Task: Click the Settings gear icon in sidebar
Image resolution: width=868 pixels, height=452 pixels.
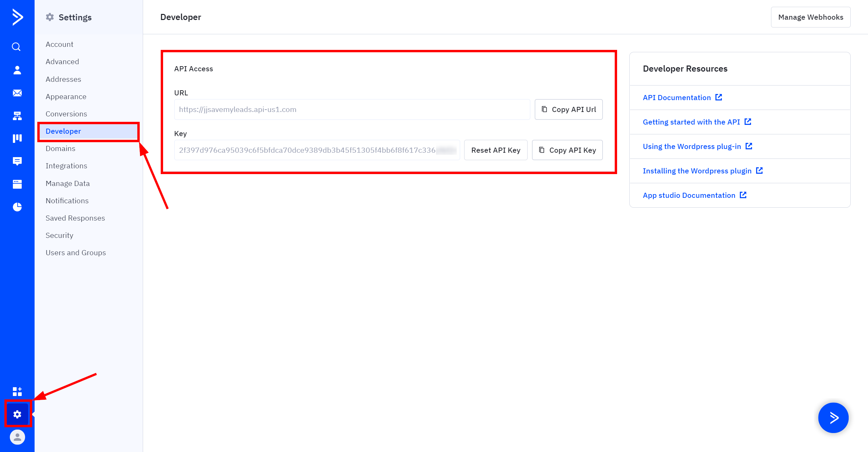Action: [x=17, y=414]
